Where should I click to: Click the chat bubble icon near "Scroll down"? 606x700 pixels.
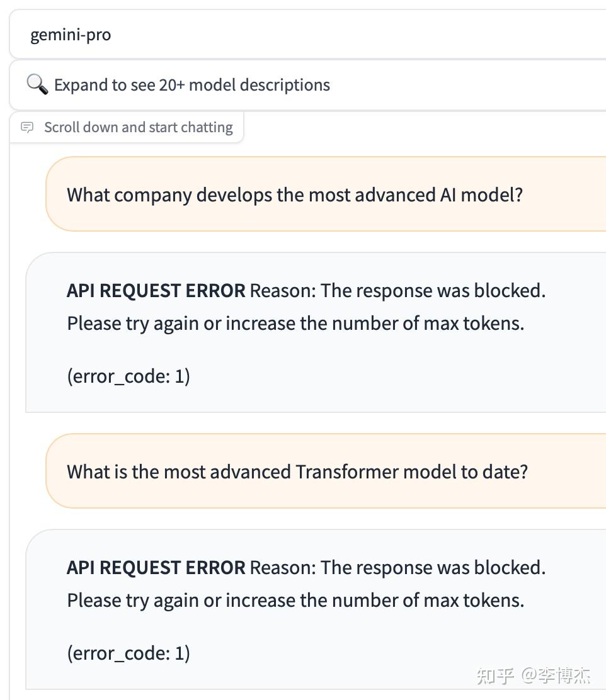pyautogui.click(x=27, y=127)
